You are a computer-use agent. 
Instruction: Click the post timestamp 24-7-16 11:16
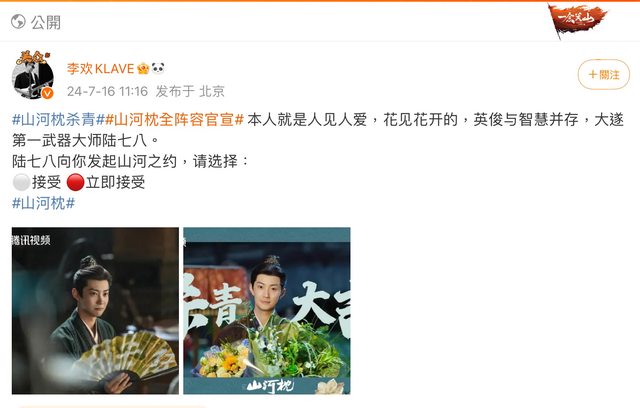(107, 91)
